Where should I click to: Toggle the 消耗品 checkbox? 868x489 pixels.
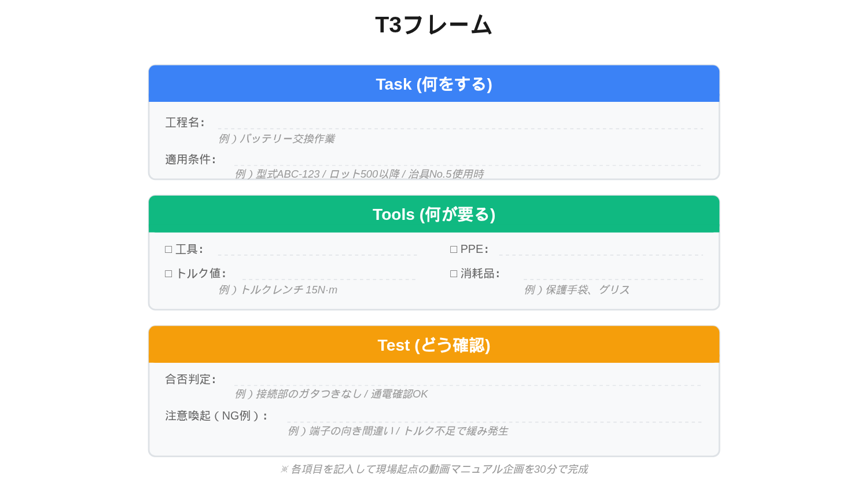pos(454,274)
